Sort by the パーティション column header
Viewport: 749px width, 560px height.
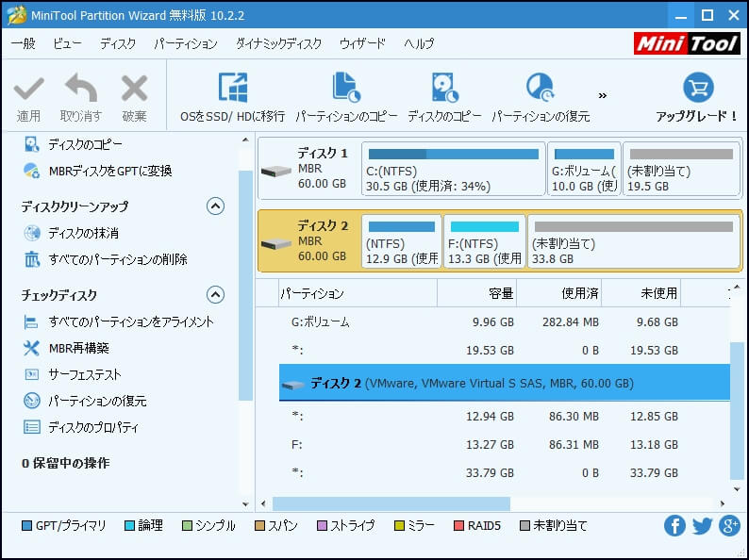pyautogui.click(x=358, y=293)
